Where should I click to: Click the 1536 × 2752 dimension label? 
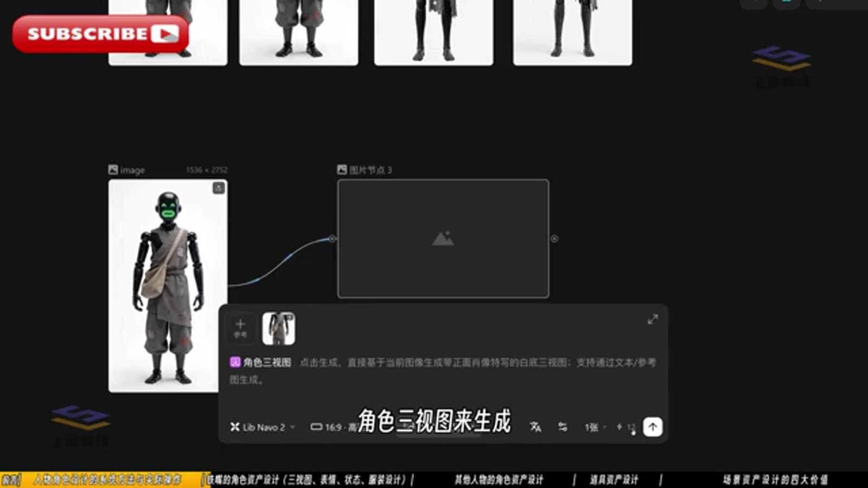pyautogui.click(x=207, y=170)
